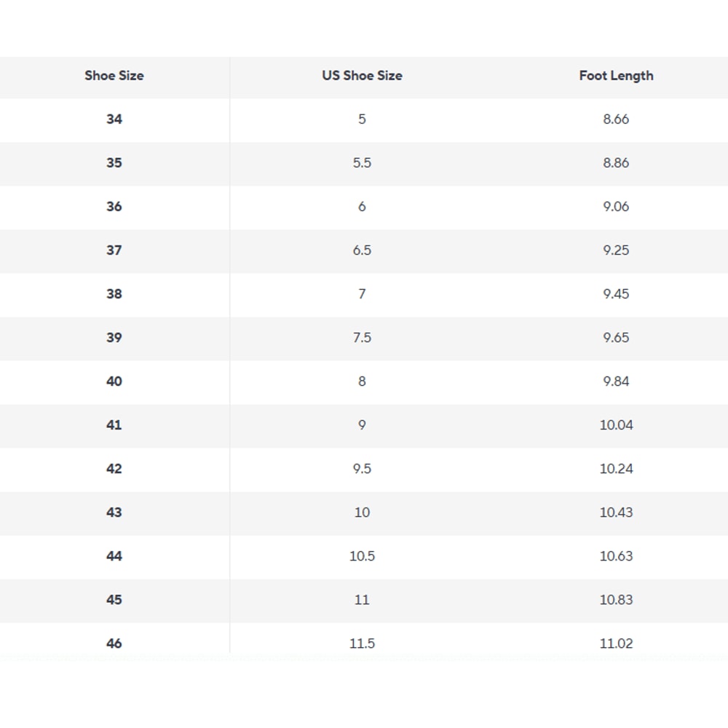The height and width of the screenshot is (728, 728).
Task: Select US shoe size 11.5 cell
Action: pos(362,644)
